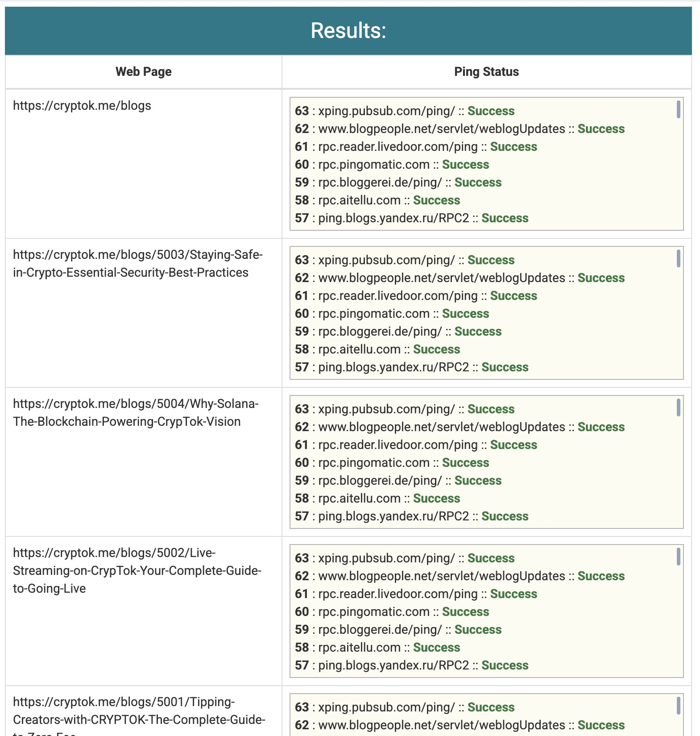Click scrollbar thumb in Tipping-Creators row ping box

[678, 706]
